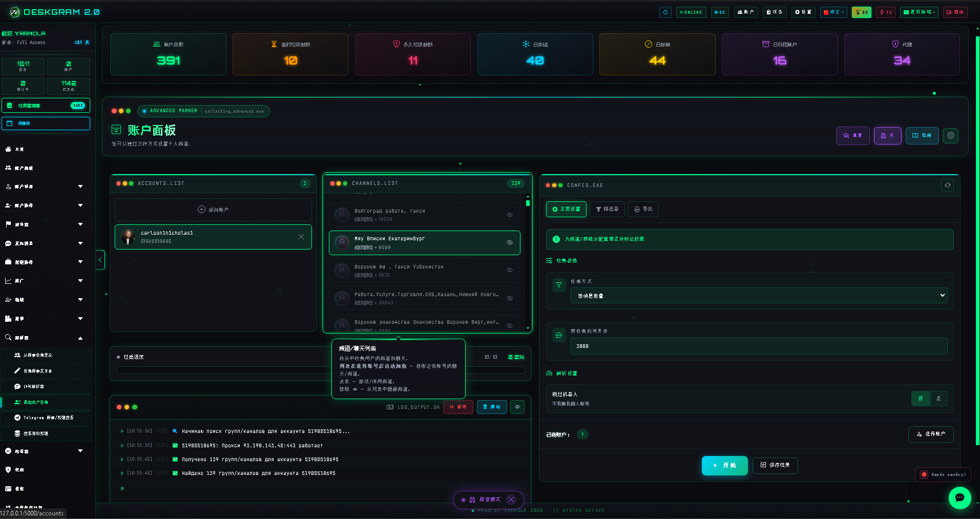Click the 添加账户 add account button

[x=213, y=210]
